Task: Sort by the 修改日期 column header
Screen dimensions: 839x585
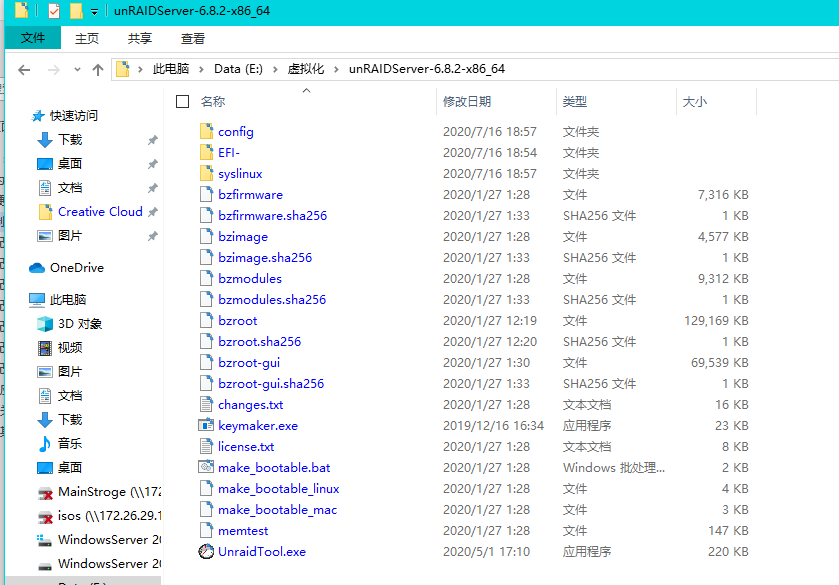Action: click(x=466, y=101)
